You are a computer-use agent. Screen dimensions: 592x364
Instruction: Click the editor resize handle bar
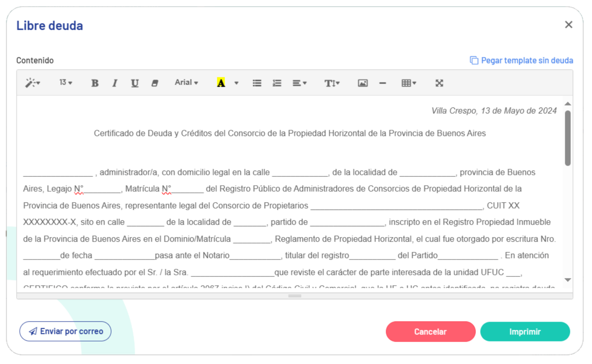pyautogui.click(x=294, y=296)
